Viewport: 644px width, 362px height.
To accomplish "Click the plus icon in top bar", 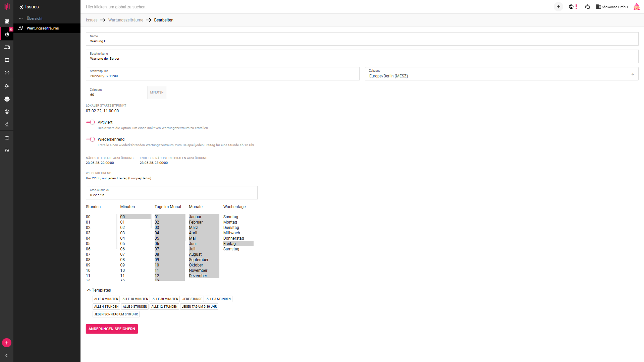I will [558, 7].
